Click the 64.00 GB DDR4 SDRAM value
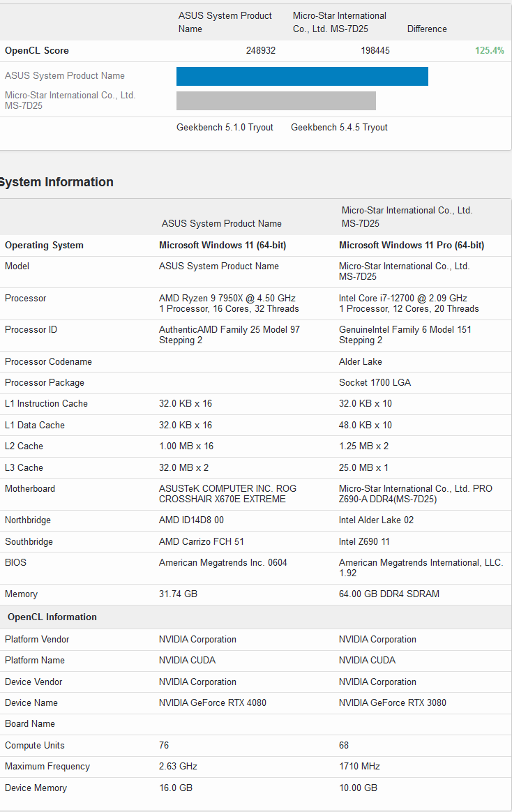Screen dimensions: 512x812 389,594
